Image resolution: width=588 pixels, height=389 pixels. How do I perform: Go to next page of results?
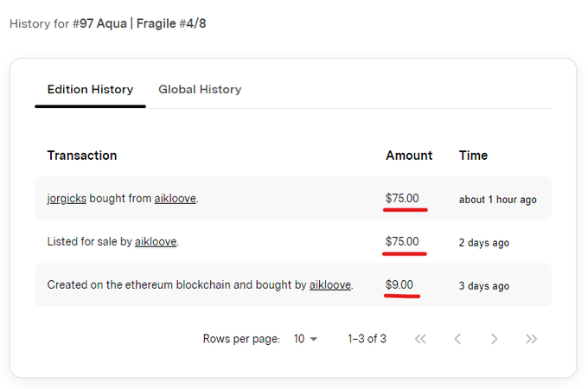click(x=494, y=339)
